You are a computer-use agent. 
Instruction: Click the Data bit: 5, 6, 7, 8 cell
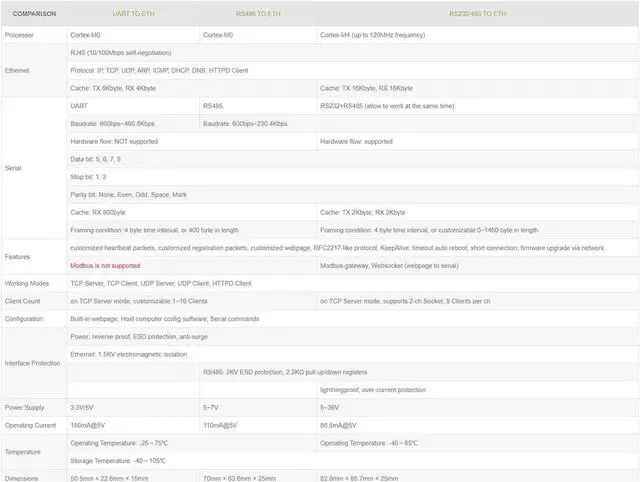[x=352, y=159]
